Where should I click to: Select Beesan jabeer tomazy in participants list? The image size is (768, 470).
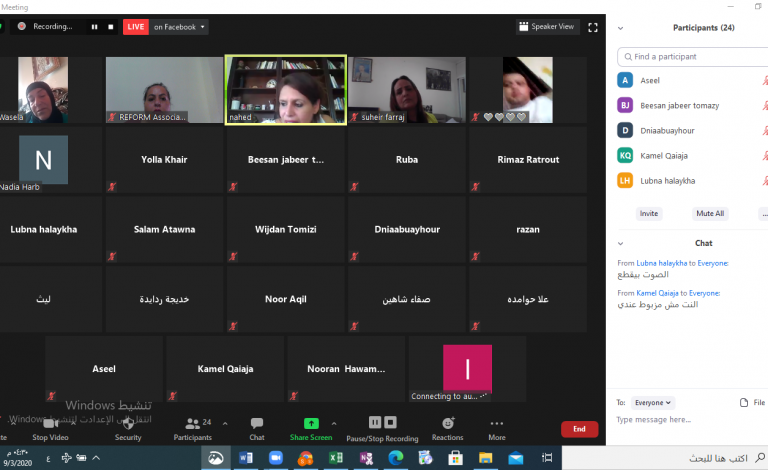pos(693,105)
